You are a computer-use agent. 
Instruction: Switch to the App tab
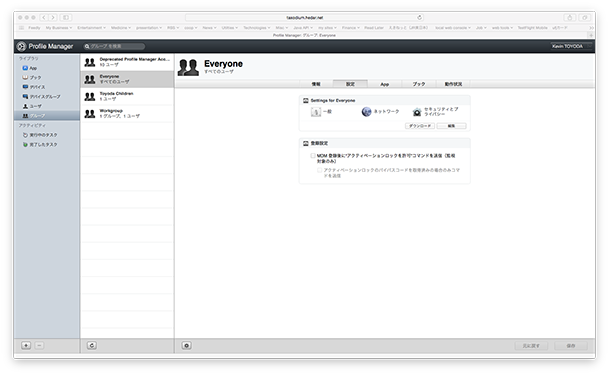385,84
